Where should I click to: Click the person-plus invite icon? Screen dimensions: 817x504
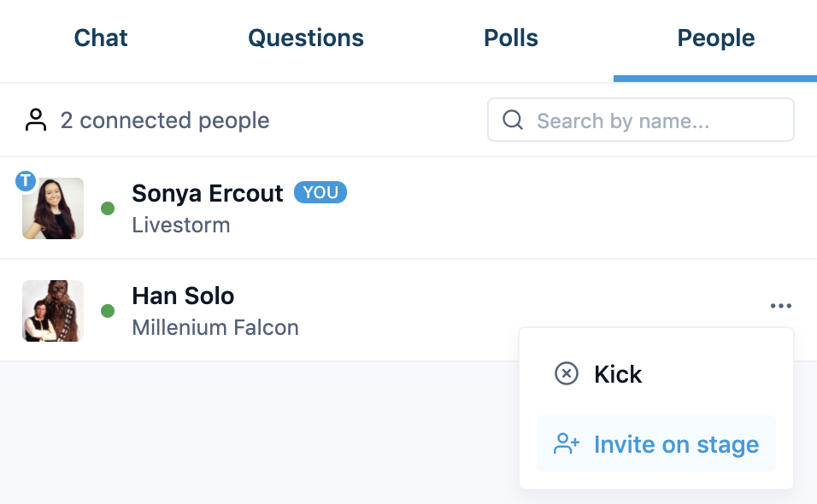coord(565,443)
